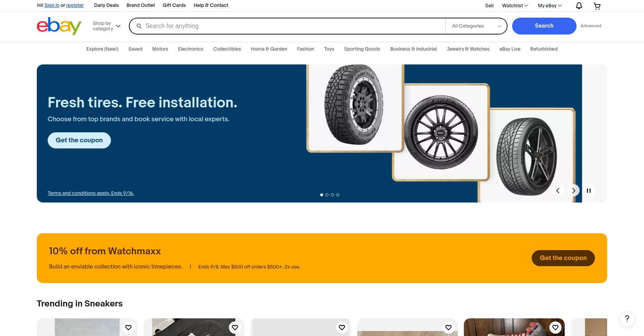Open the Fashion category
This screenshot has width=644, height=336.
pyautogui.click(x=306, y=49)
